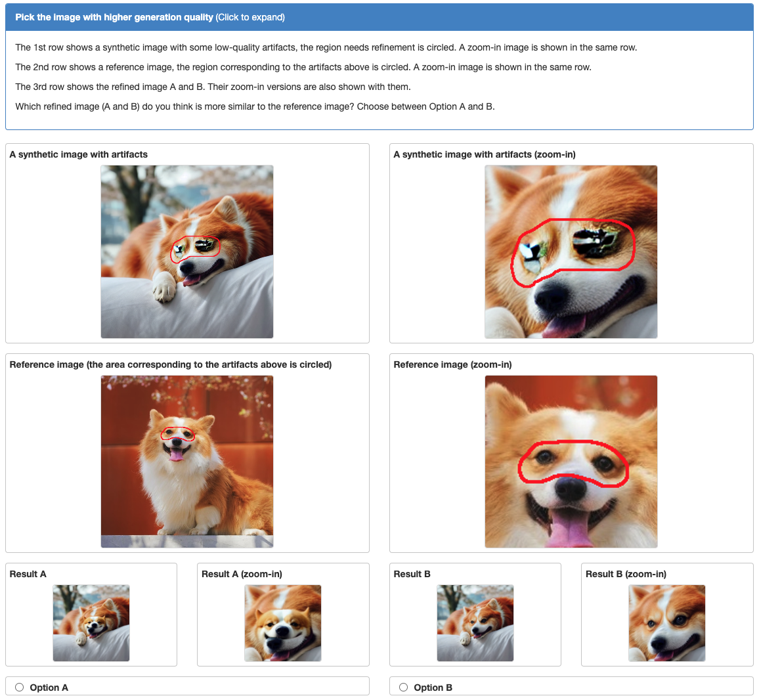Click the question 'Which refined image (A and B)'

pos(255,106)
